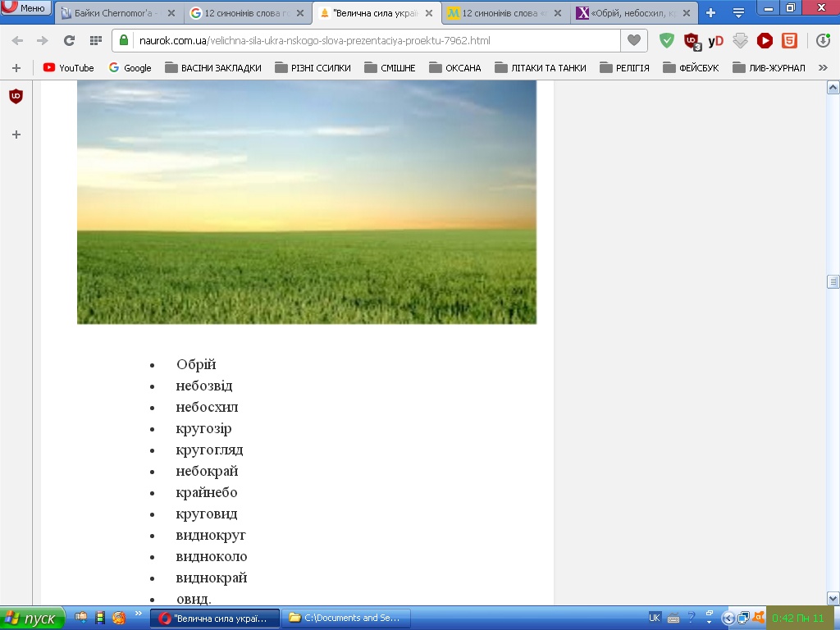Open the Велична сила taskbar button

(x=215, y=619)
